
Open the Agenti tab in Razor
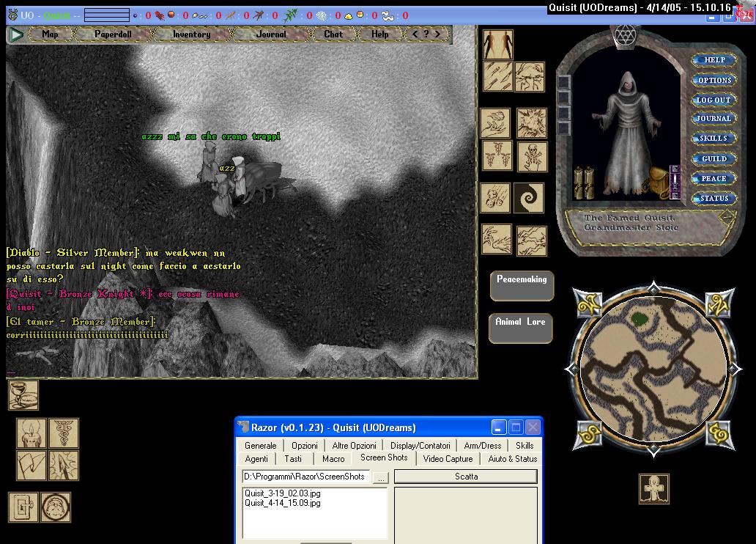256,458
